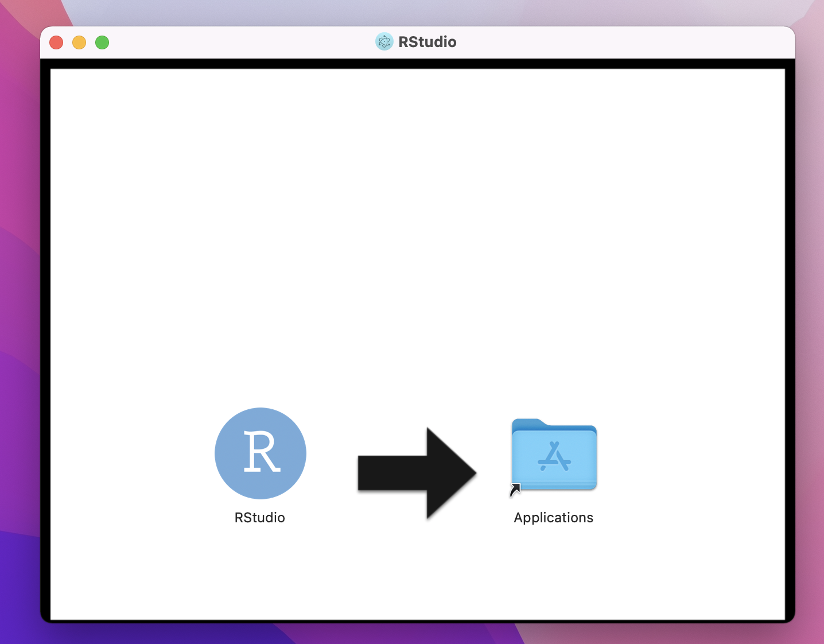Click the red close traffic light
Image resolution: width=824 pixels, height=644 pixels.
pyautogui.click(x=56, y=42)
